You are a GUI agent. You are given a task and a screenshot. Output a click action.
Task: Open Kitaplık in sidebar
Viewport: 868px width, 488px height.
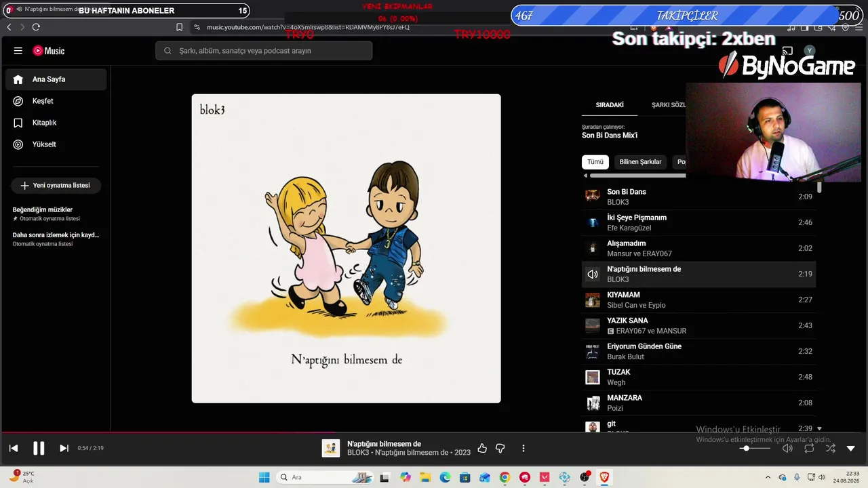coord(56,123)
